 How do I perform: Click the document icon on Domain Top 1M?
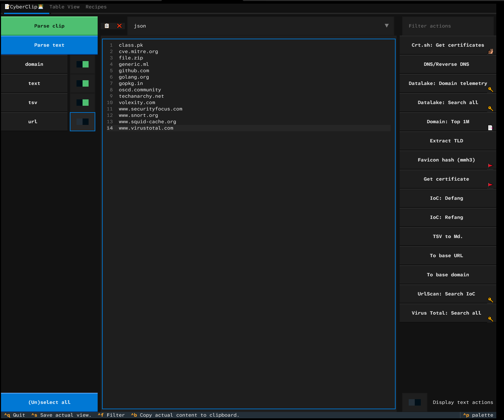pos(490,128)
